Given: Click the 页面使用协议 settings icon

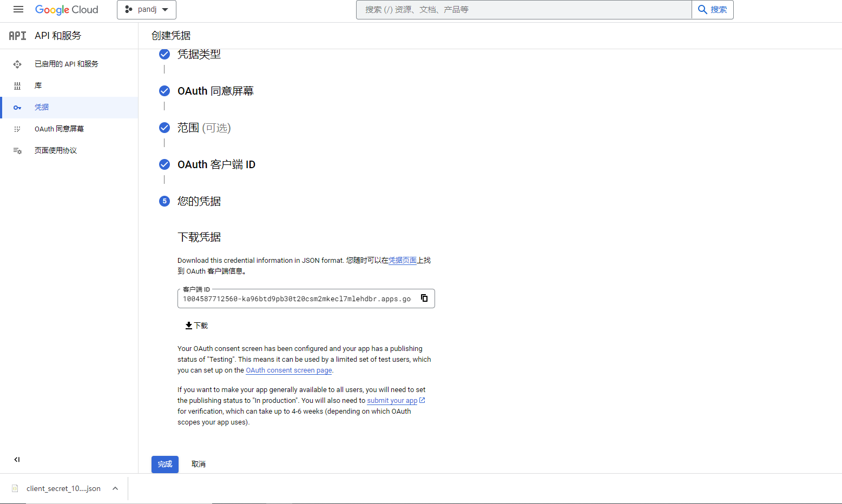Looking at the screenshot, I should [17, 151].
